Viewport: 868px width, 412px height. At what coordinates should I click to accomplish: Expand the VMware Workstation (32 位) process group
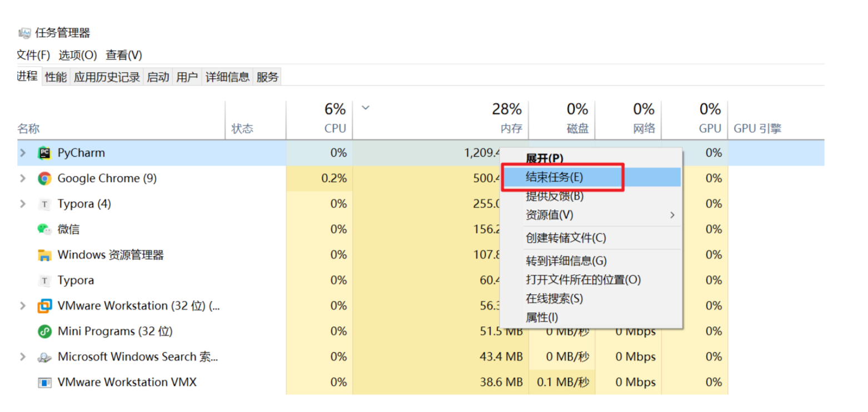click(23, 306)
